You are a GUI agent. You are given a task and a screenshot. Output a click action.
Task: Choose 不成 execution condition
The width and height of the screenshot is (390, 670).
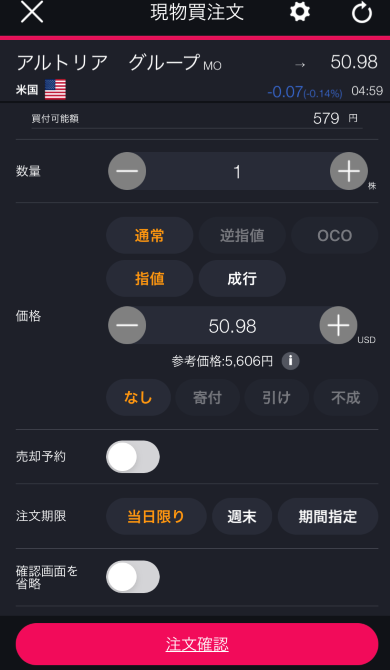coord(346,398)
